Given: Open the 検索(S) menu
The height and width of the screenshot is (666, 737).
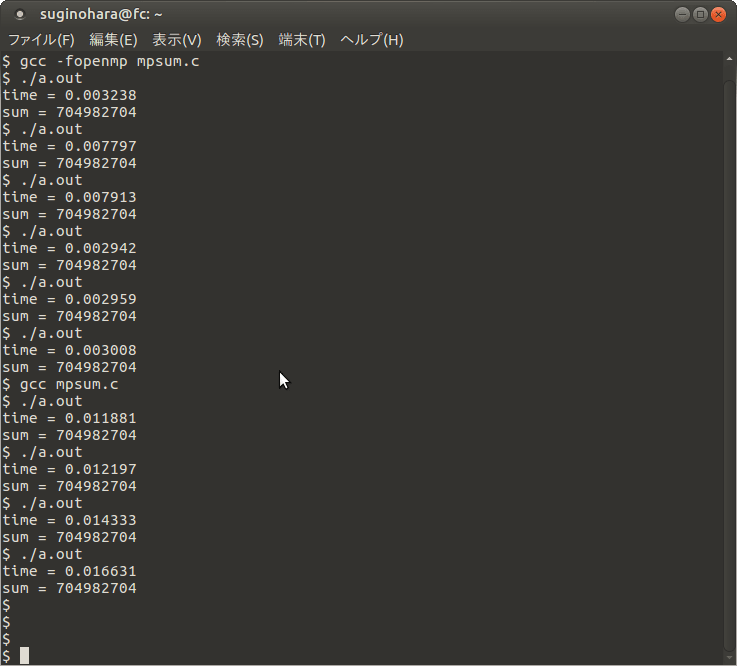Looking at the screenshot, I should (240, 40).
